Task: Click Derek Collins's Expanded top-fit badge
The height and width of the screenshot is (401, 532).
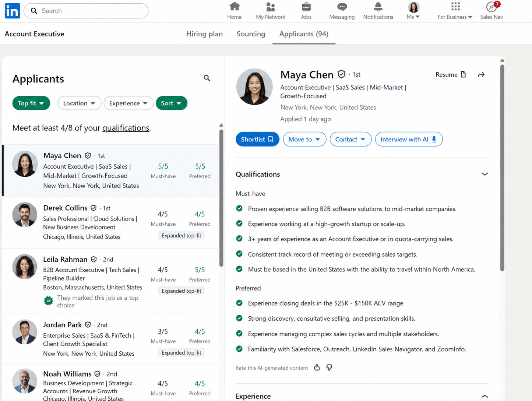Action: tap(182, 235)
